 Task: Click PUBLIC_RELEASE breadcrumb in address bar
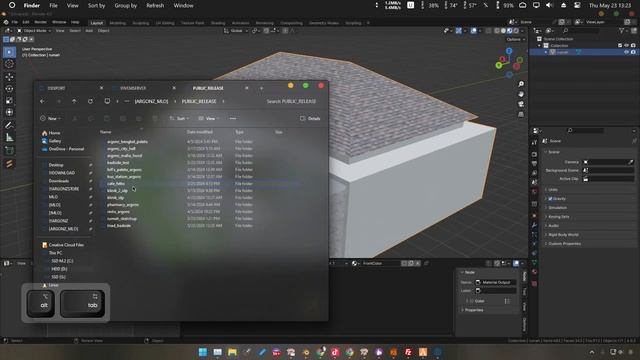199,101
